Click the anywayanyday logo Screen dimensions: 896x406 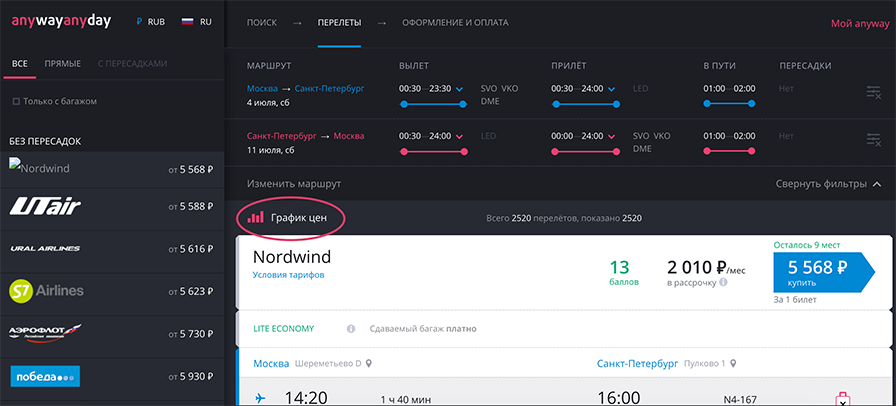68,21
